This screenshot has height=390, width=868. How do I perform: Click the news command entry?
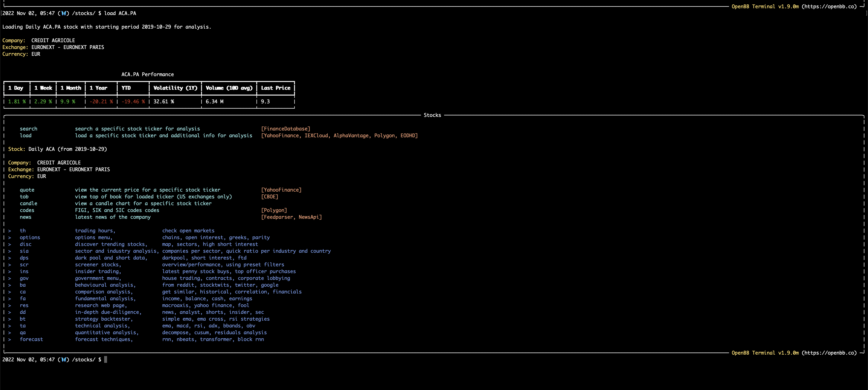pyautogui.click(x=26, y=217)
